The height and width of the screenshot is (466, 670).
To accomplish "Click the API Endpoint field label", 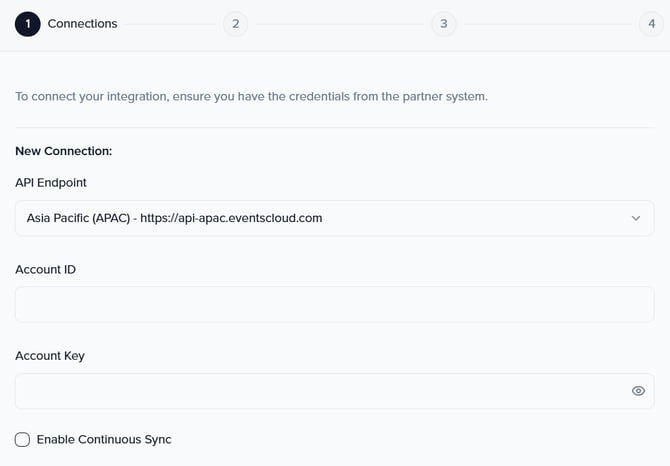I will 51,182.
